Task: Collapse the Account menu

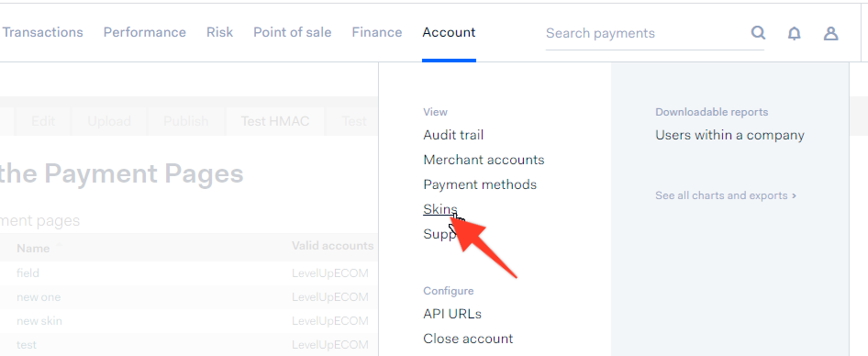Action: [x=449, y=32]
